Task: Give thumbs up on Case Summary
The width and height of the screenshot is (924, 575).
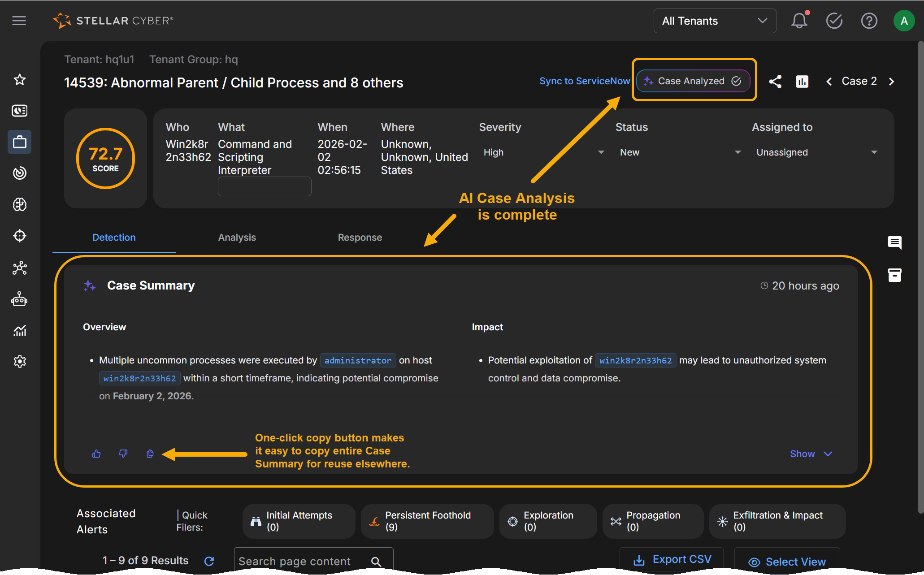Action: (96, 454)
